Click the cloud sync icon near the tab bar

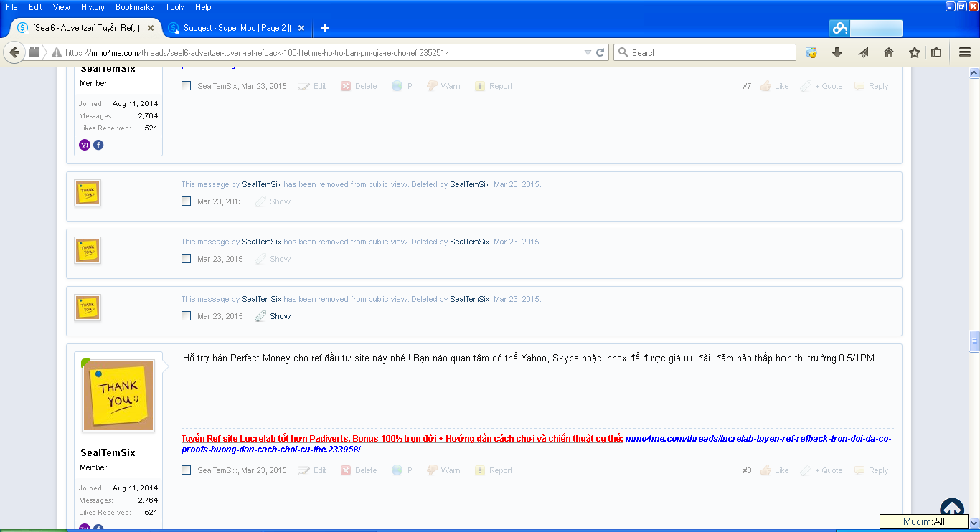click(839, 29)
